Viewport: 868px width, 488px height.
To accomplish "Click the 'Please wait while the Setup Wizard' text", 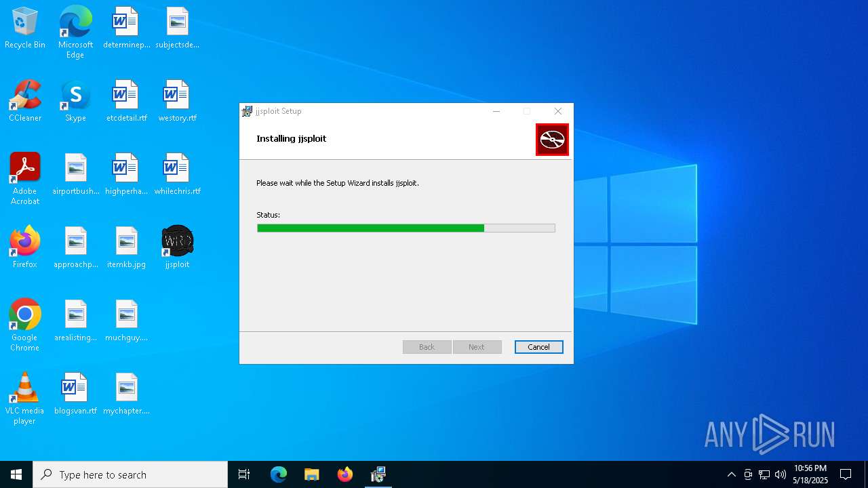I will [x=338, y=183].
